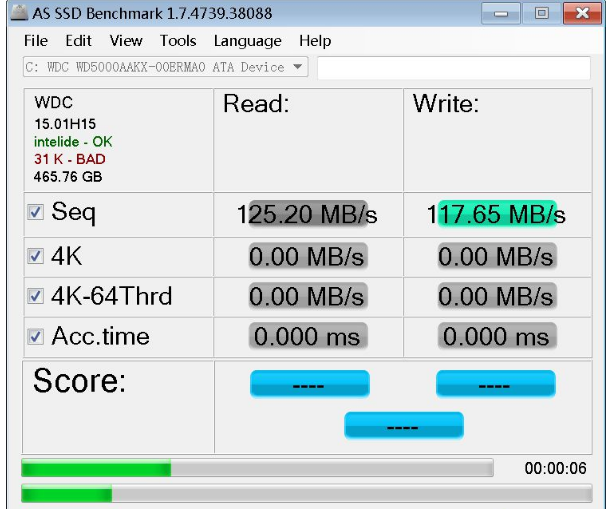Open the Tools menu
This screenshot has height=509, width=611.
click(x=178, y=41)
